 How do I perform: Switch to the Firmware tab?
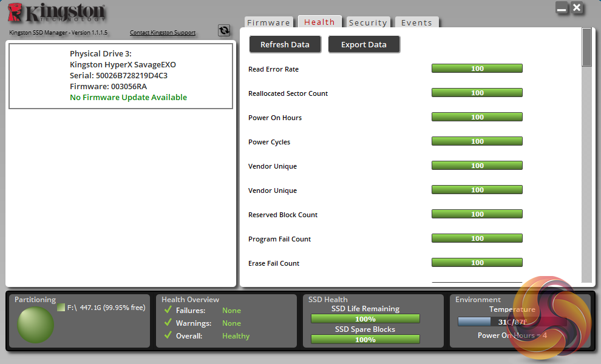tap(268, 22)
